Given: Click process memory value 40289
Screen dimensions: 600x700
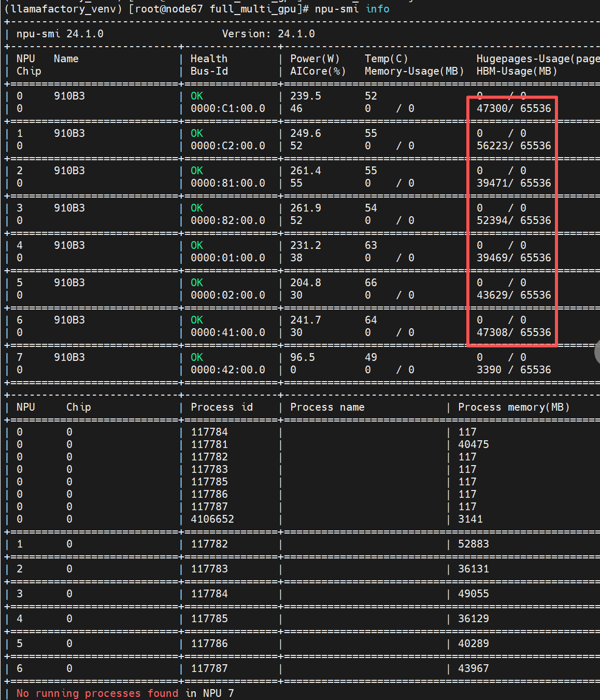Looking at the screenshot, I should pos(474,643).
